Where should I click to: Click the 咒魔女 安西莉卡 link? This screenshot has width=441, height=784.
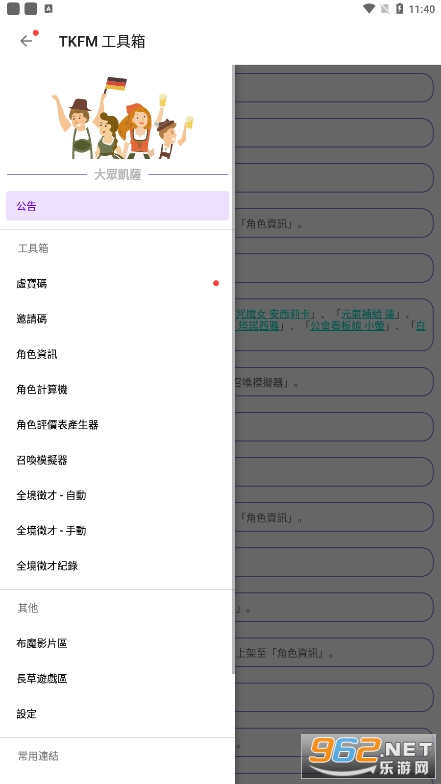273,314
